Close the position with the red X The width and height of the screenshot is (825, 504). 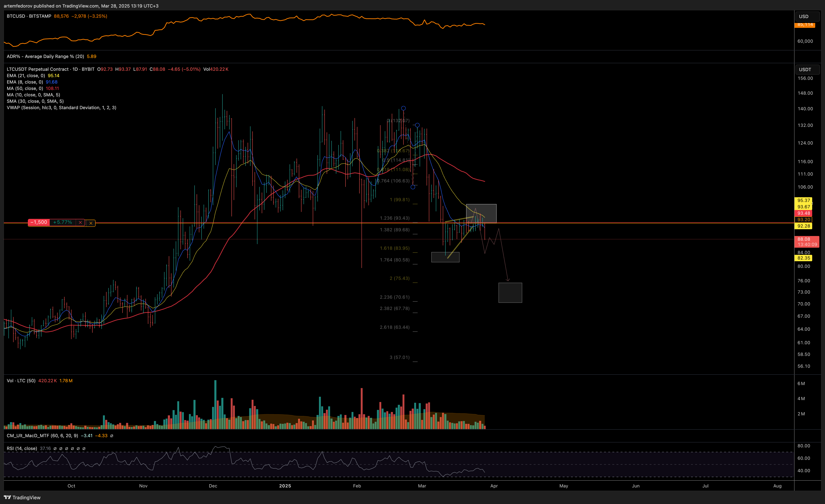[x=80, y=222]
